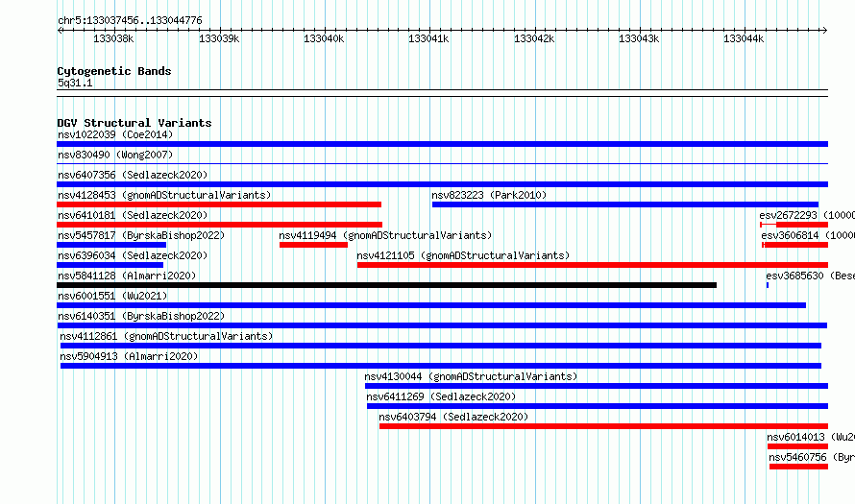Open the nsv5460756 short red bar
Screen dimensions: 855x504
coord(799,467)
